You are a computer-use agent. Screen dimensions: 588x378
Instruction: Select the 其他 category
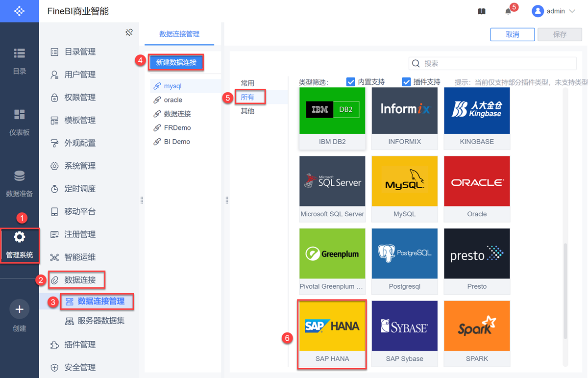coord(247,111)
